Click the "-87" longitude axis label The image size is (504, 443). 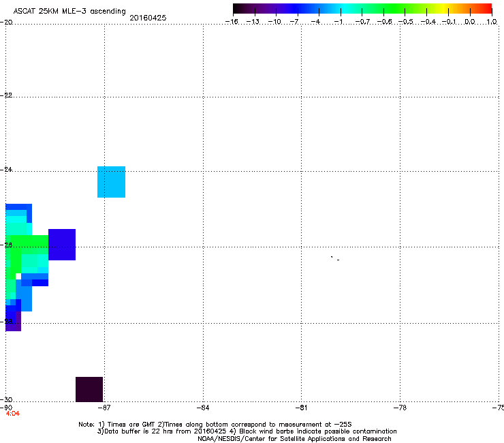tap(104, 408)
